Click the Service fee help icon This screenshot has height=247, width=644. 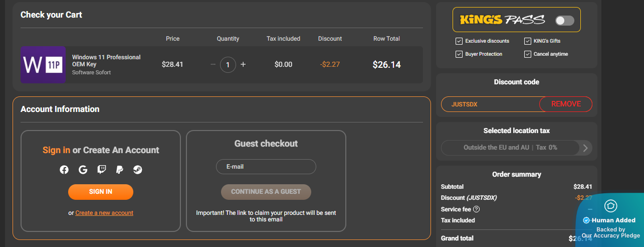(x=477, y=209)
